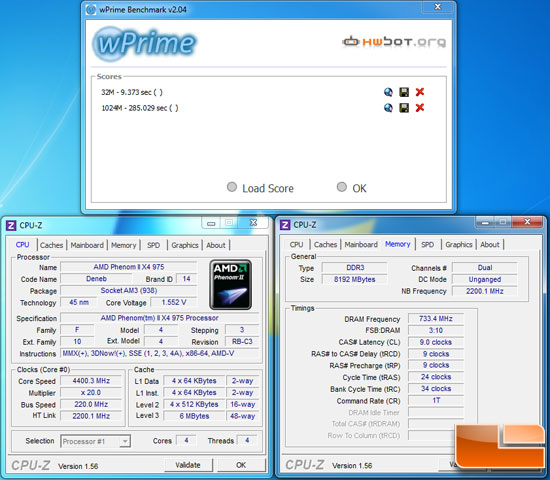Click the memory Type value 'DDR3'
The image size is (550, 480).
[355, 268]
